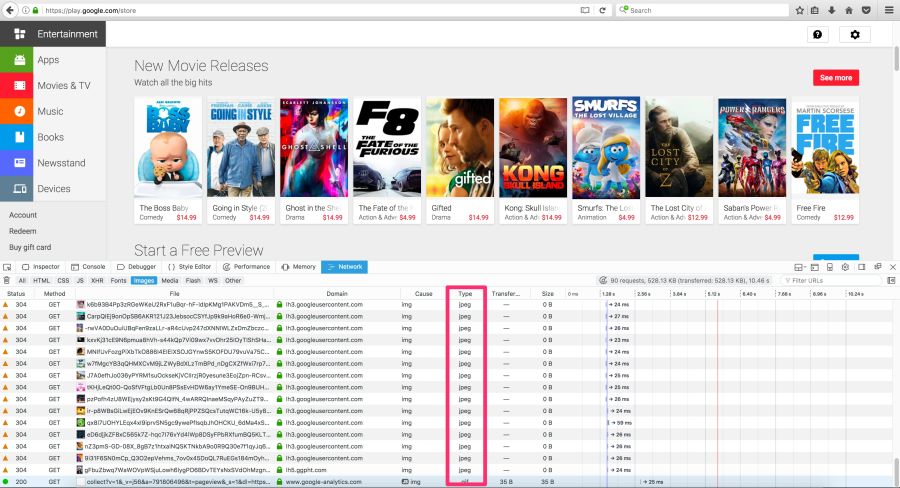Clear network requests with the trash icon
900x488 pixels.
click(6, 280)
